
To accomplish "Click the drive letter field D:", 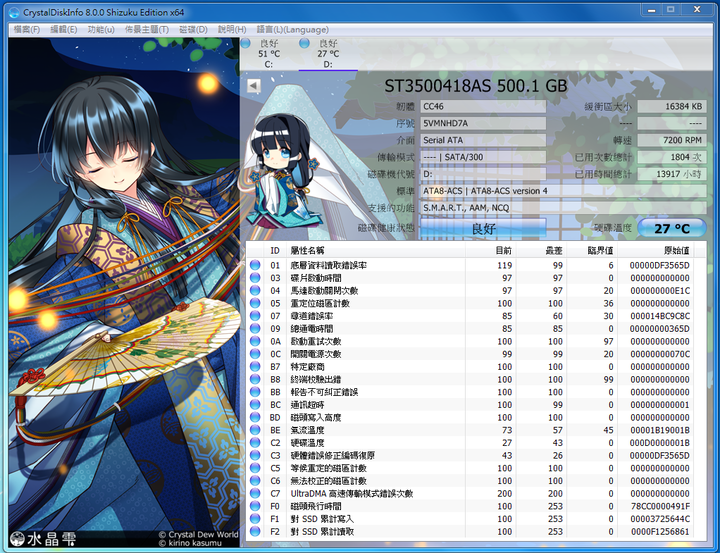I will 483,174.
